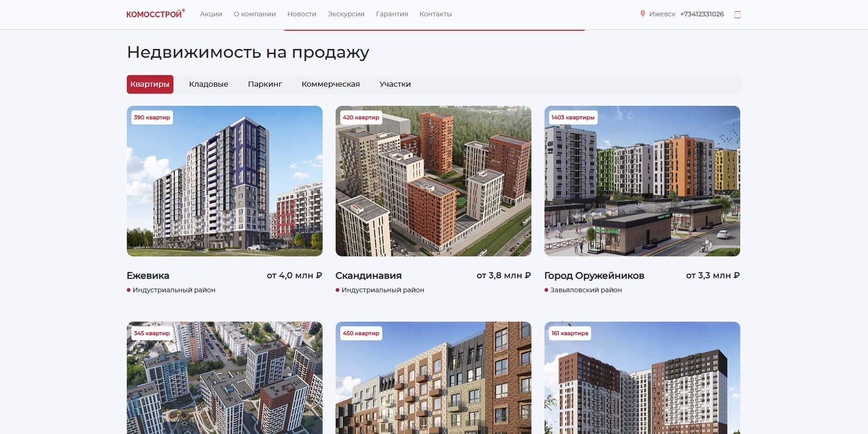Select the Квартиры tab
The width and height of the screenshot is (868, 434).
click(150, 84)
